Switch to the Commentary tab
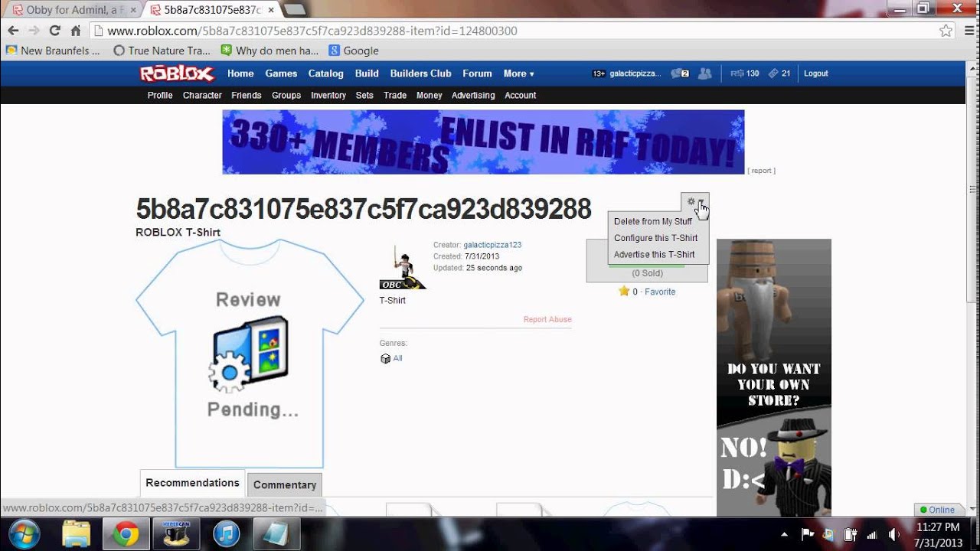Screen dimensions: 980x551 click(285, 484)
